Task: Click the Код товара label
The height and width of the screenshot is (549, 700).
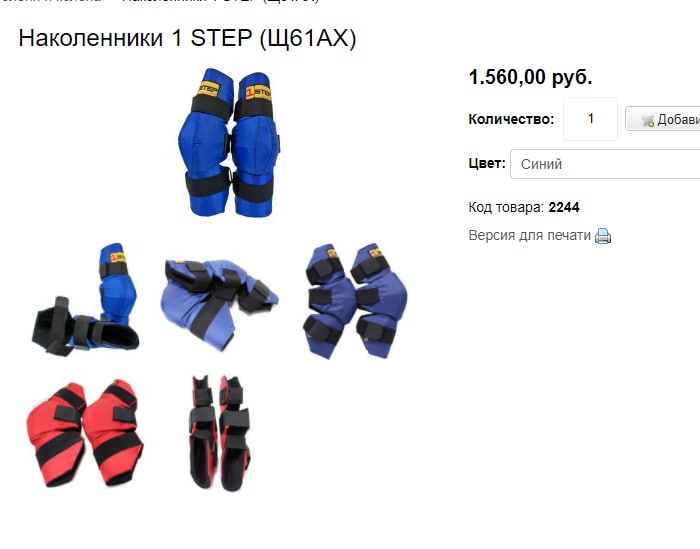Action: (506, 207)
